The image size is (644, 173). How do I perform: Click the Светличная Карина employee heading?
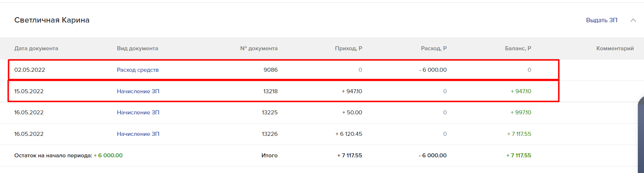tap(52, 20)
